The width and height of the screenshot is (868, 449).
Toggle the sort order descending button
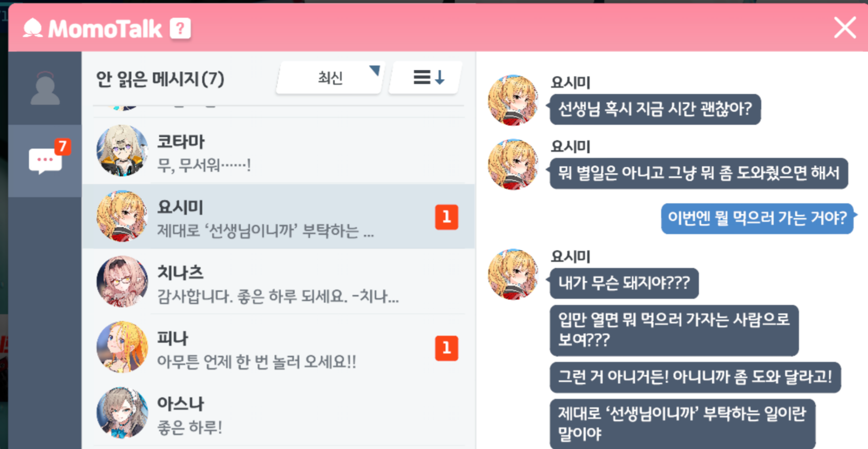(426, 78)
